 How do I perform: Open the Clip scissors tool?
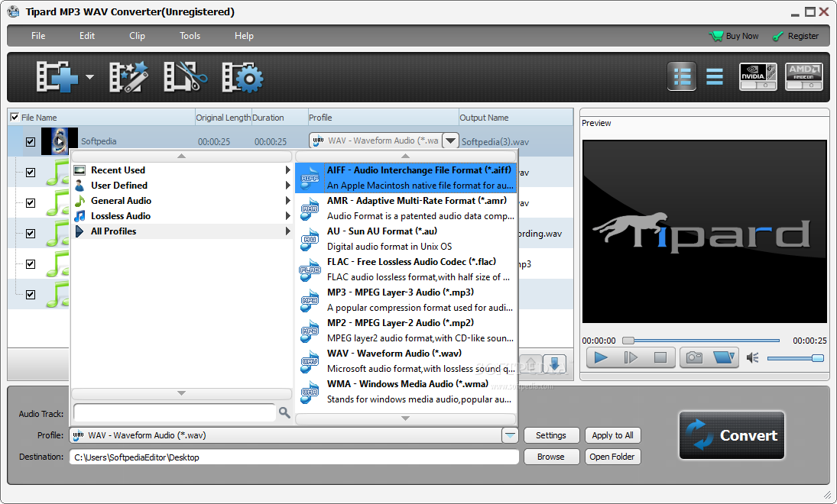click(185, 77)
